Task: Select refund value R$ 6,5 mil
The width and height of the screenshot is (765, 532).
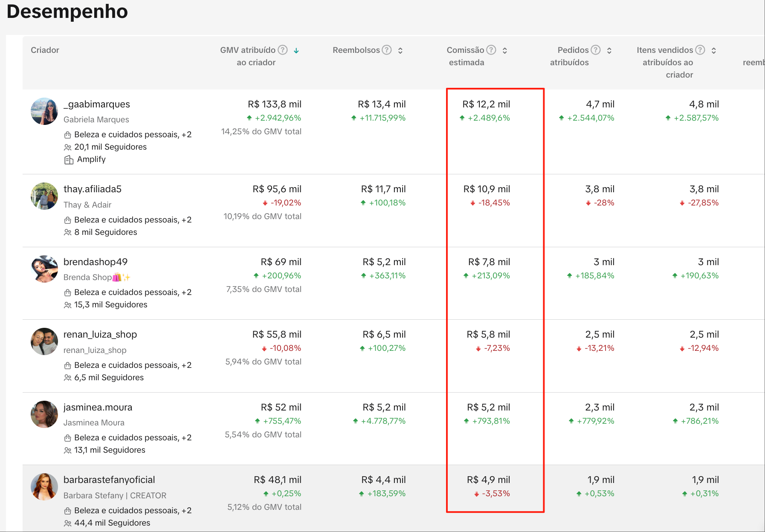Action: (x=384, y=335)
